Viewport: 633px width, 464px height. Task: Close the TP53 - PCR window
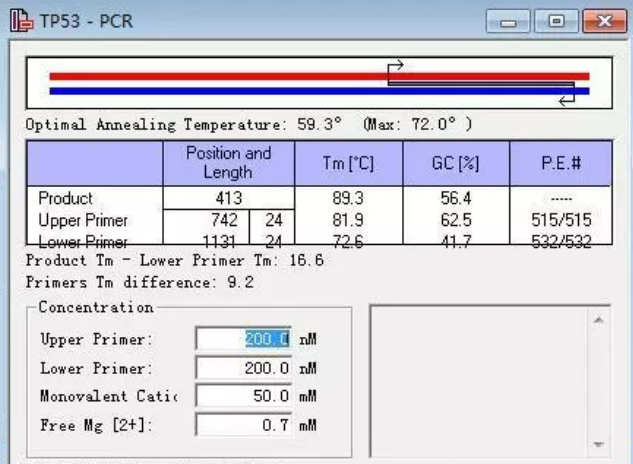click(604, 21)
